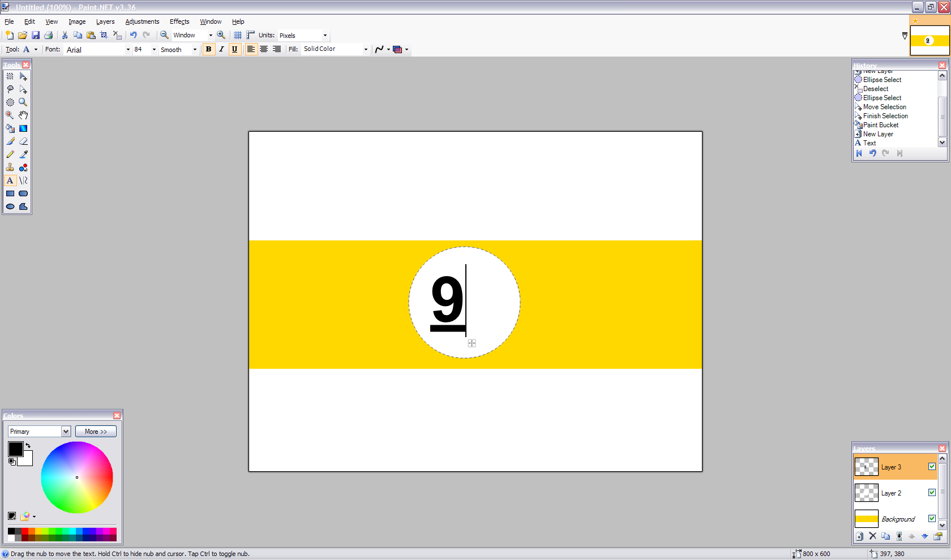Select the Move Selected Pixels tool
The image size is (951, 560).
point(23,76)
